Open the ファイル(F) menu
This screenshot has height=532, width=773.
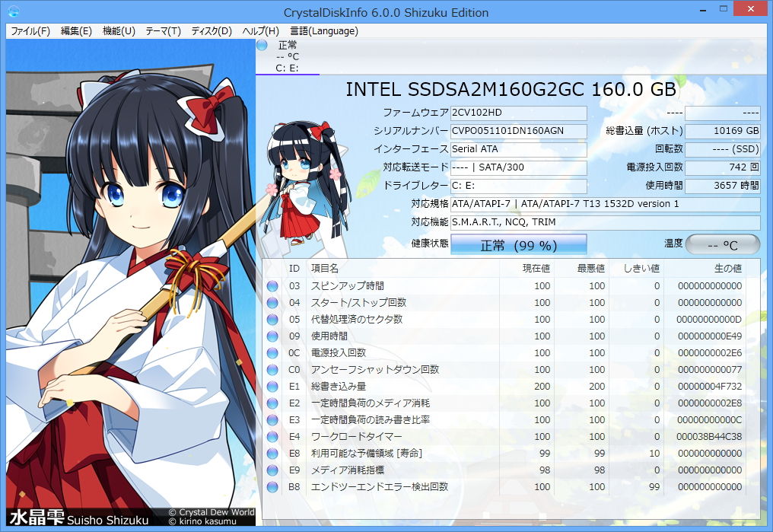coord(30,31)
